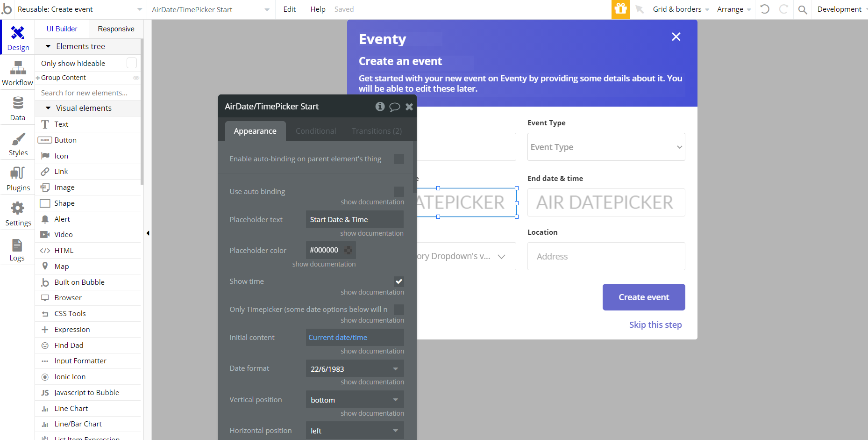Open the Date format dropdown

coord(355,368)
